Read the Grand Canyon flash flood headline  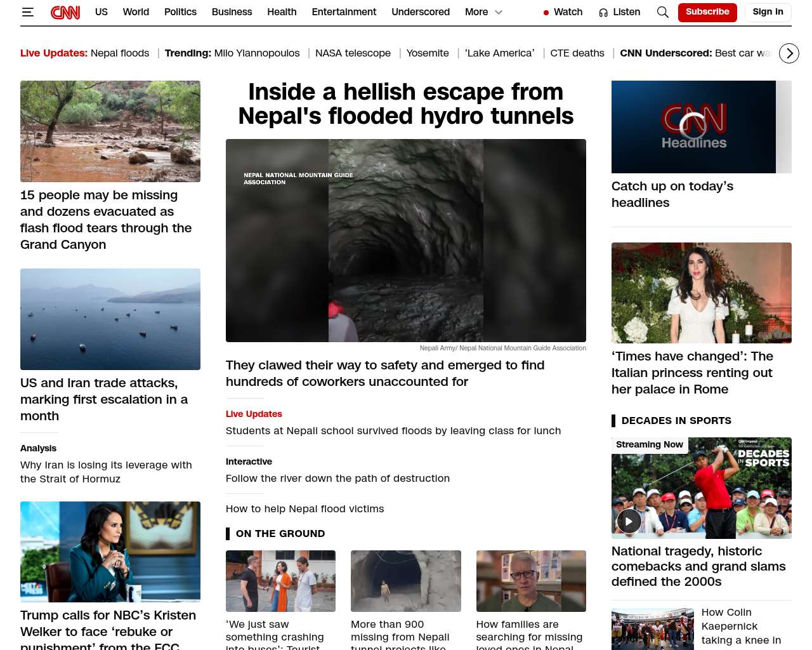(x=106, y=220)
